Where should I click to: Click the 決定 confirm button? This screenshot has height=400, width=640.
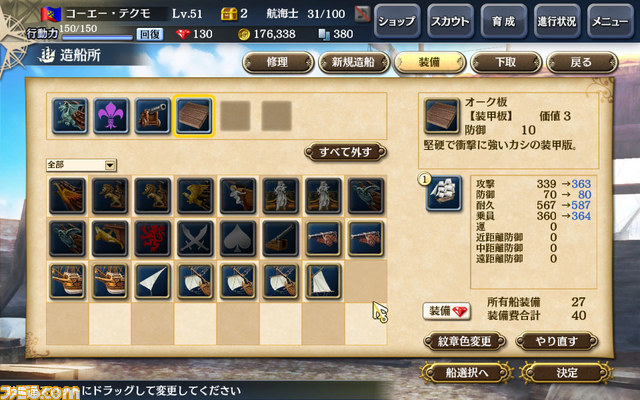pos(567,373)
